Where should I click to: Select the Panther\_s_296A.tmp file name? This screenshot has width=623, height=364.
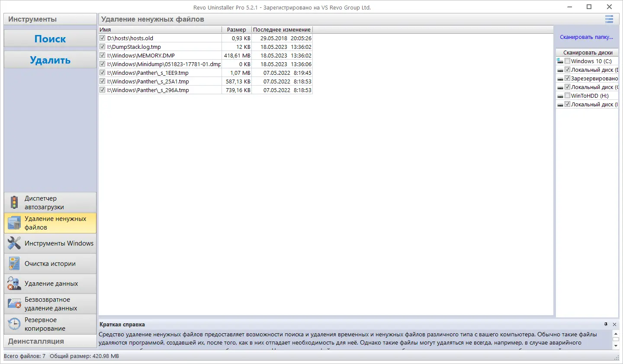coord(148,90)
